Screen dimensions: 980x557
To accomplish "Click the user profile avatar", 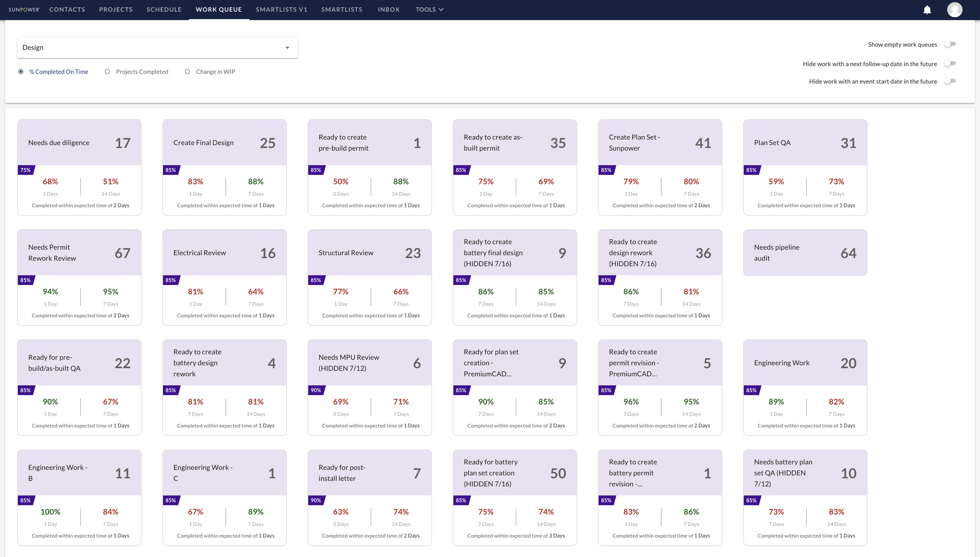I will [x=955, y=9].
